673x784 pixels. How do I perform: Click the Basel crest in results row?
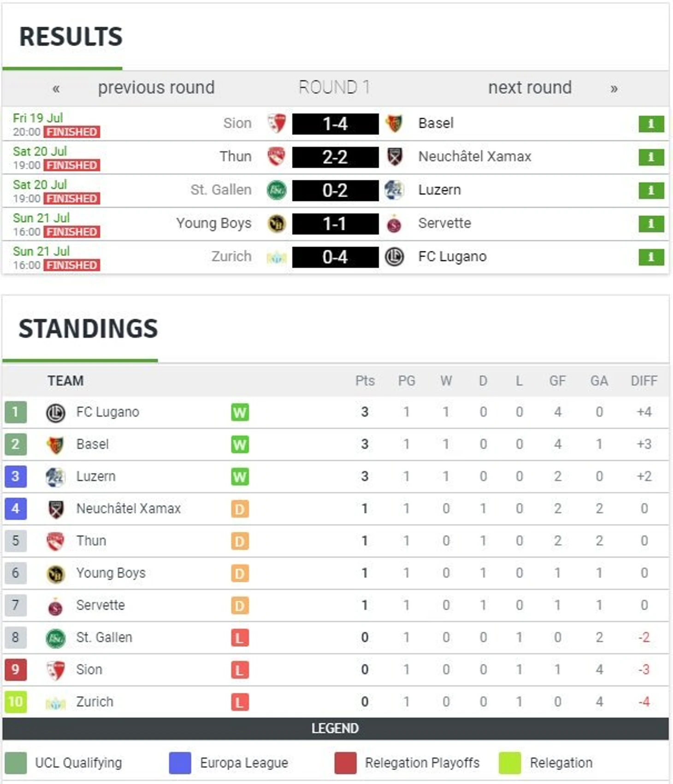394,124
